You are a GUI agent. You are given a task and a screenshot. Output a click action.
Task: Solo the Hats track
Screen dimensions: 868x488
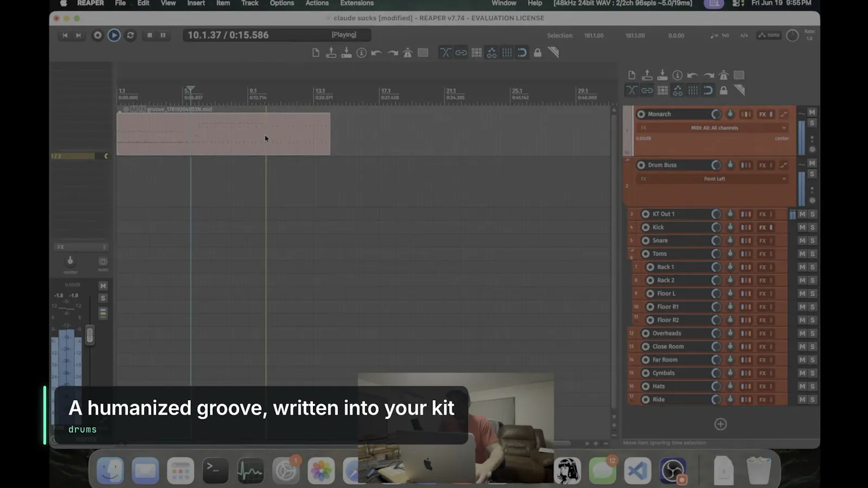pyautogui.click(x=813, y=386)
